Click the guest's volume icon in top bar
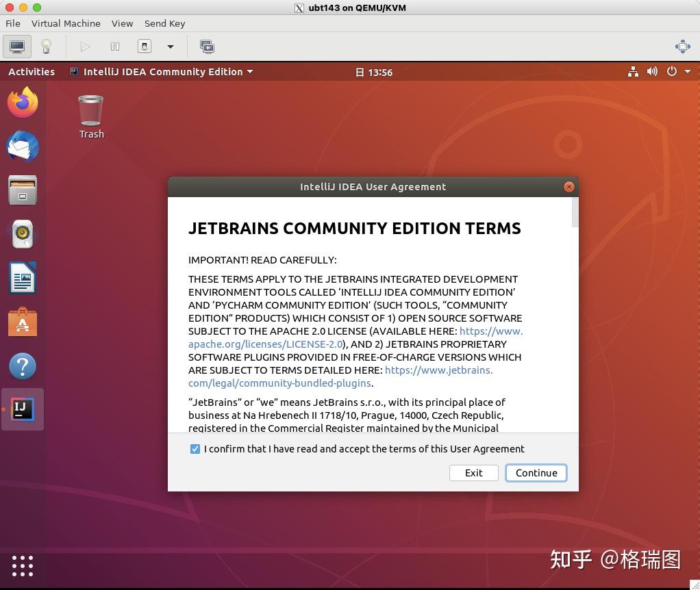Screen dimensions: 700x590 coord(652,71)
